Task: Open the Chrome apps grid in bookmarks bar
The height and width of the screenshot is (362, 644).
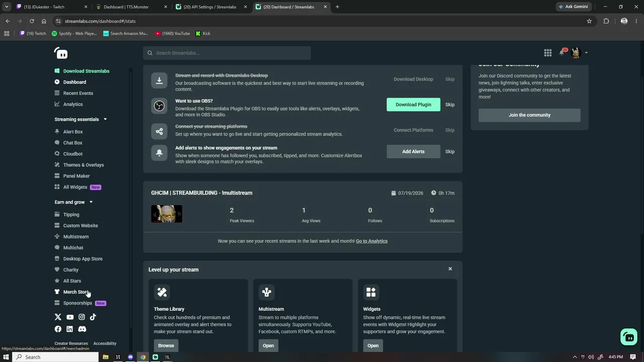Action: (x=7, y=33)
